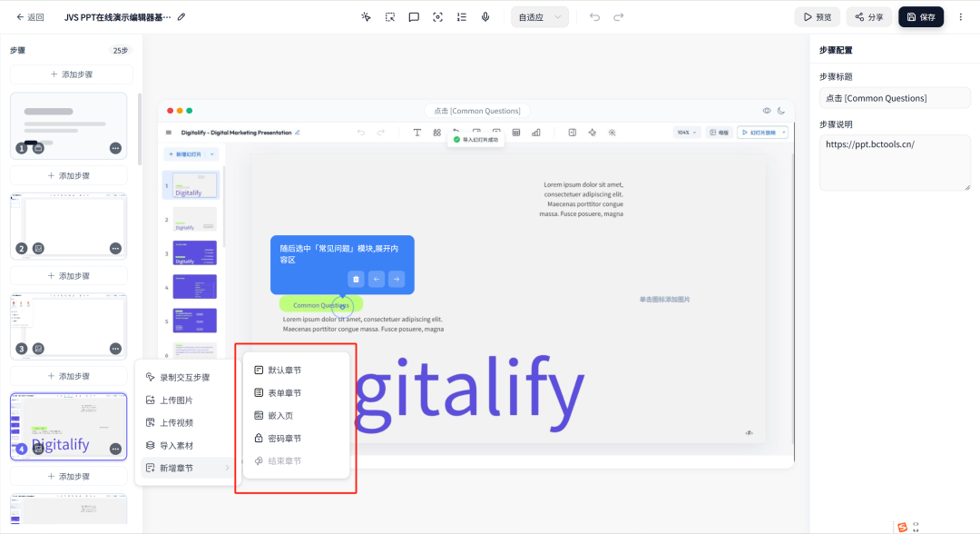Viewport: 980px width, 534px height.
Task: Open the numbered list tool
Action: click(461, 17)
